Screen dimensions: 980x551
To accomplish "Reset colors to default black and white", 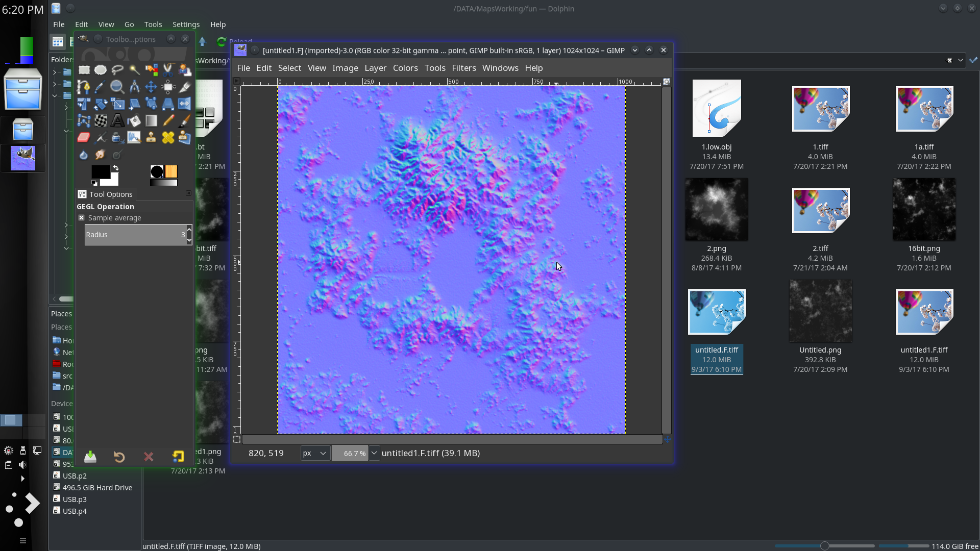I will click(x=94, y=183).
